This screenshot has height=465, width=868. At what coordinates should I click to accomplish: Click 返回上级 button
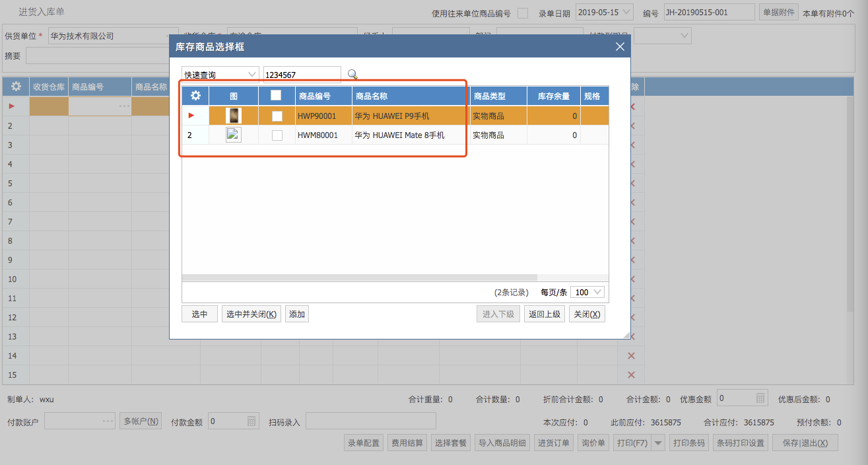click(545, 314)
